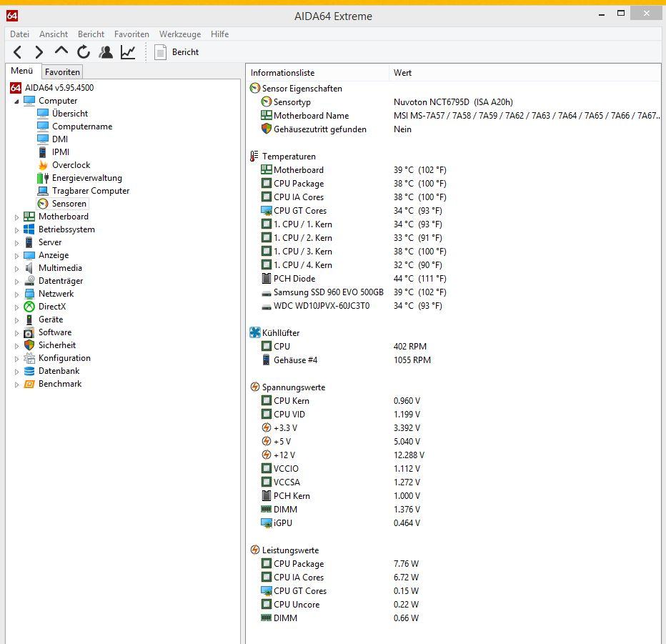Switch to the Favoriten tab in the side panel
Screen dimensions: 666x644
coord(62,71)
